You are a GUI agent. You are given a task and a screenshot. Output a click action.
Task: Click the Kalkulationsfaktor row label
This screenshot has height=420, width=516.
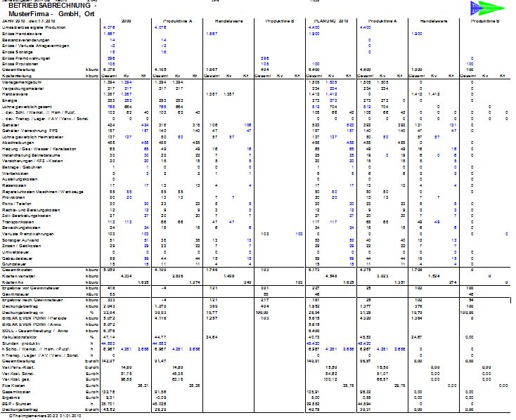click(18, 337)
